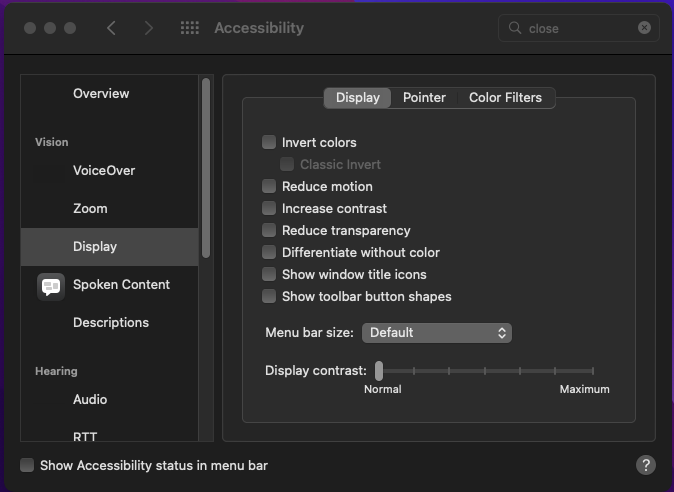The width and height of the screenshot is (674, 492).
Task: Switch to the Color Filters tab
Action: 505,98
